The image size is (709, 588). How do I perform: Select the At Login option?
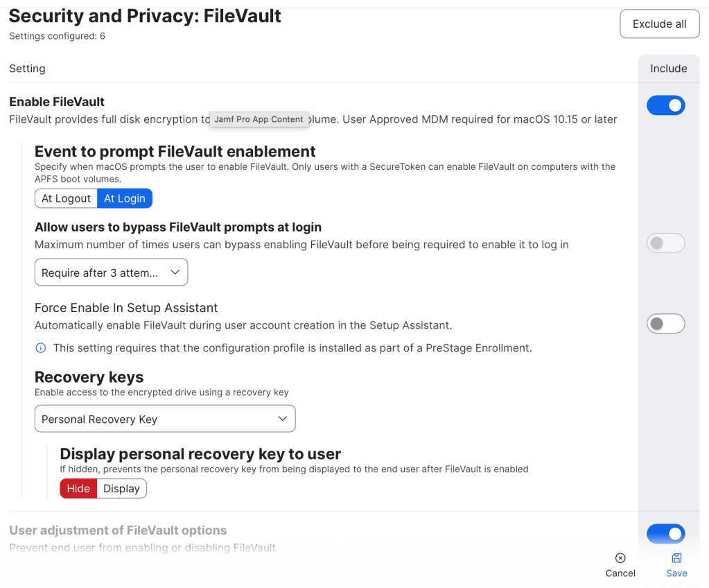[125, 198]
